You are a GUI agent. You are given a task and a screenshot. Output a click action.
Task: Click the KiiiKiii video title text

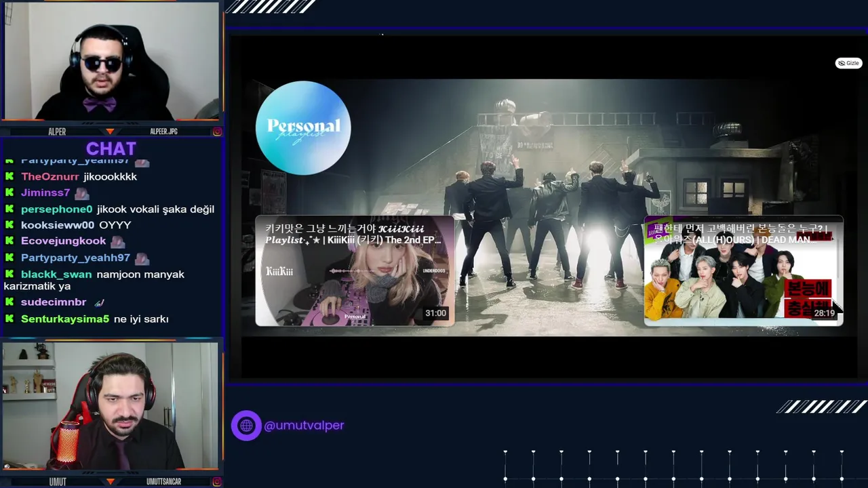click(353, 235)
